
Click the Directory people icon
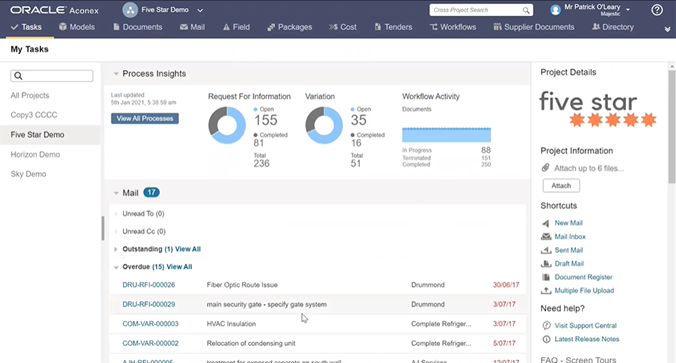(x=596, y=27)
